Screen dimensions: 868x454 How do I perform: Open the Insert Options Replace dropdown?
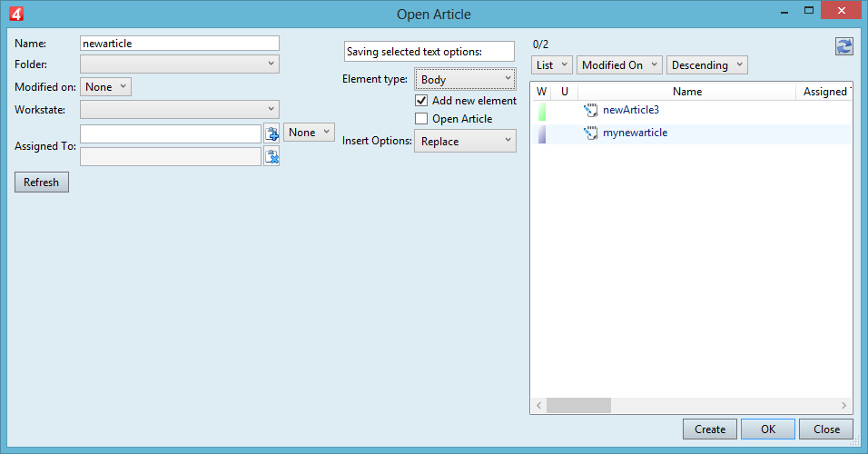click(465, 141)
